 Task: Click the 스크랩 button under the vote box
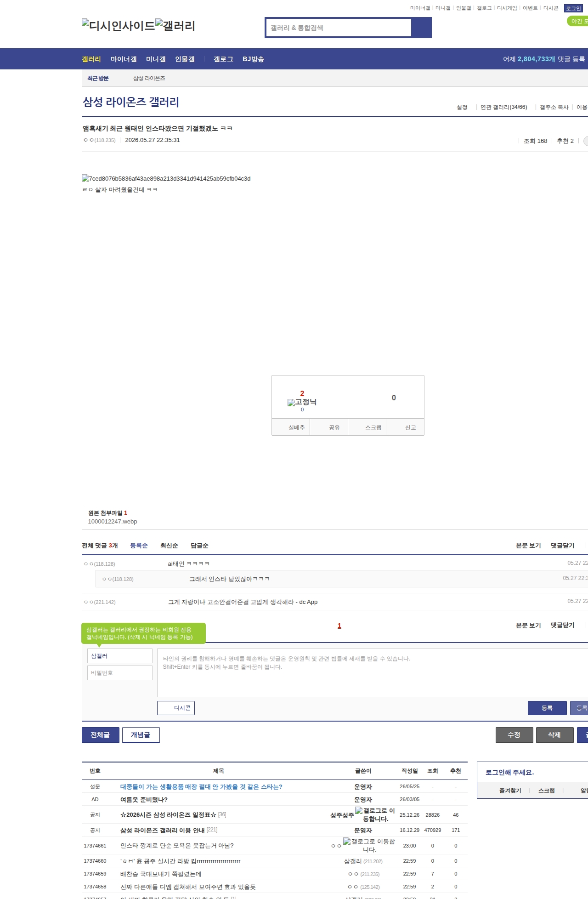pos(367,427)
